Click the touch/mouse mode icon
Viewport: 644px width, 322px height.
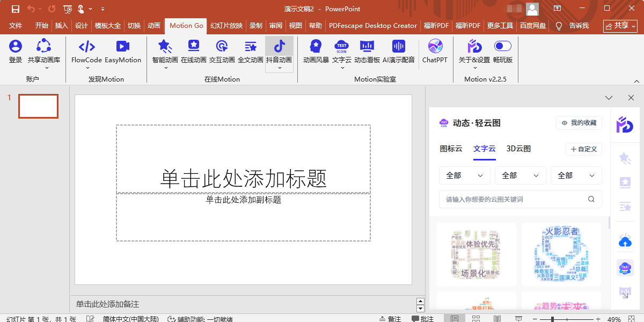coord(81,9)
